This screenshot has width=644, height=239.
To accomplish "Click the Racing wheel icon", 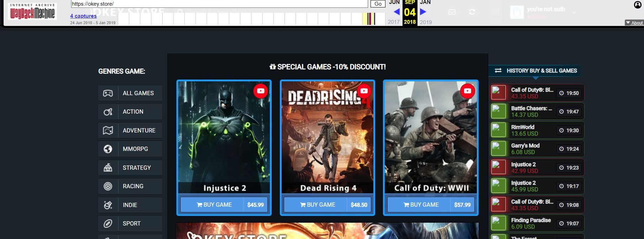I will coord(108,186).
